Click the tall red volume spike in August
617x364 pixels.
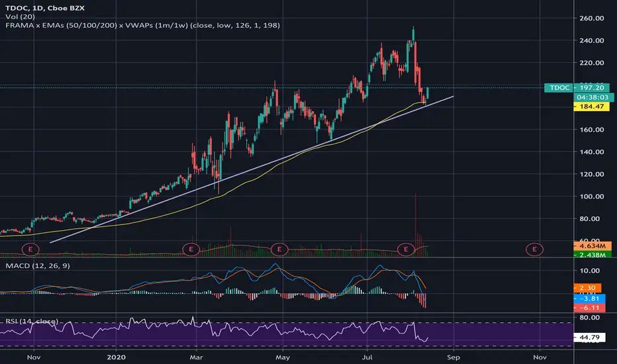coord(415,224)
